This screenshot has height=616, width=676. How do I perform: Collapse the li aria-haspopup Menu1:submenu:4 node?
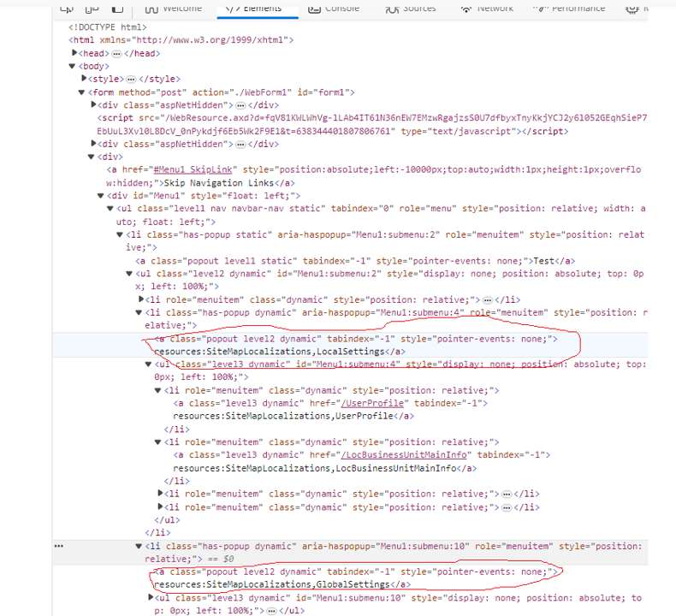point(139,312)
